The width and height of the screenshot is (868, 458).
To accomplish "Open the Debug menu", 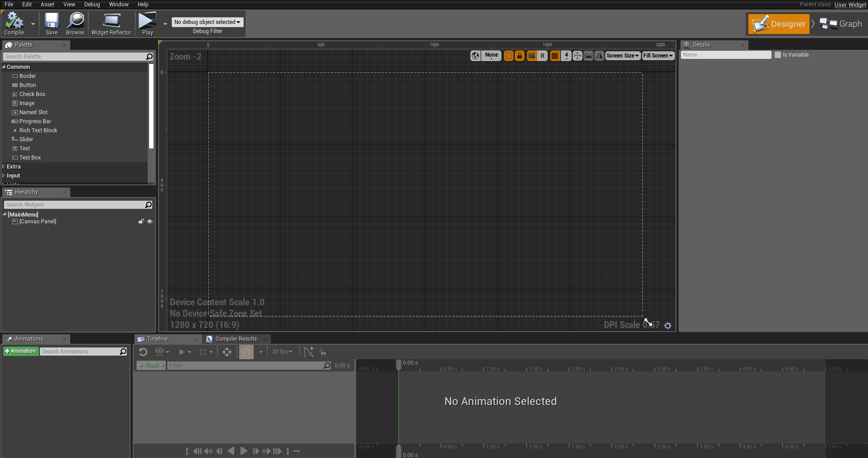I will coord(92,4).
